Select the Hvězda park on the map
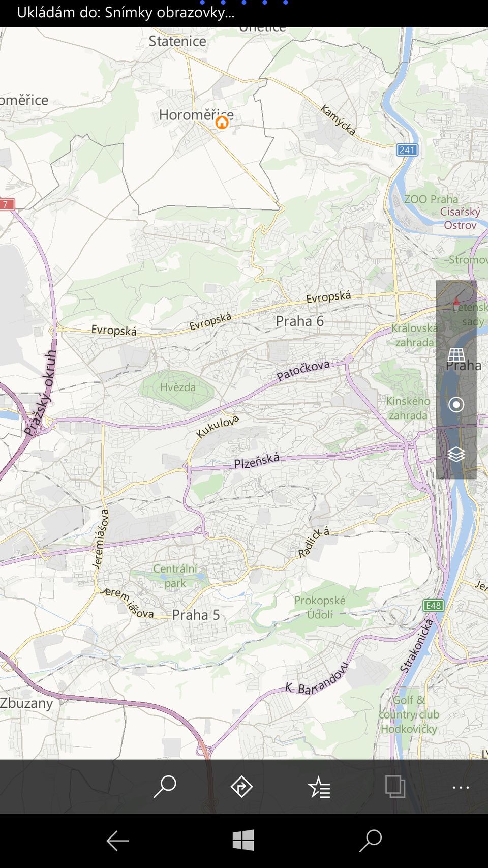 point(177,387)
